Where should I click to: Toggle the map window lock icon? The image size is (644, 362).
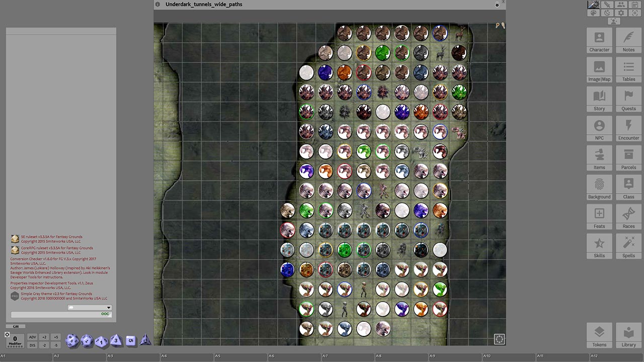point(497,5)
